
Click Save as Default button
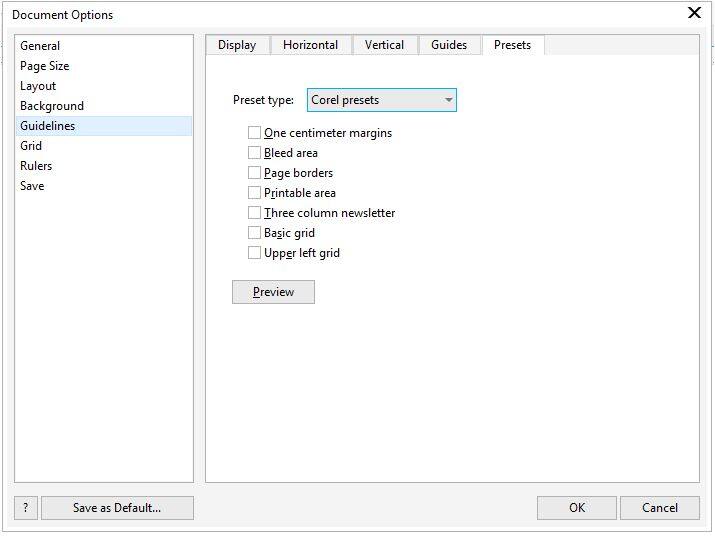117,508
